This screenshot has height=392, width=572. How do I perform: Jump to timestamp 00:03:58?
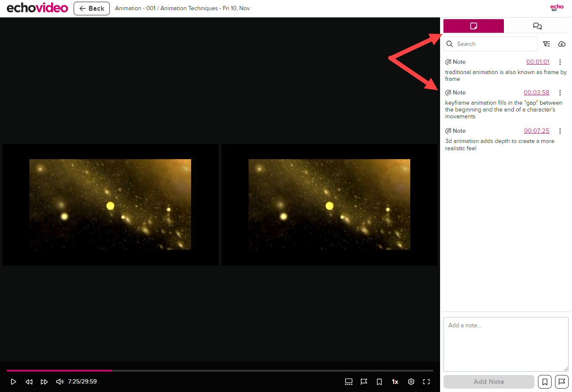[536, 93]
